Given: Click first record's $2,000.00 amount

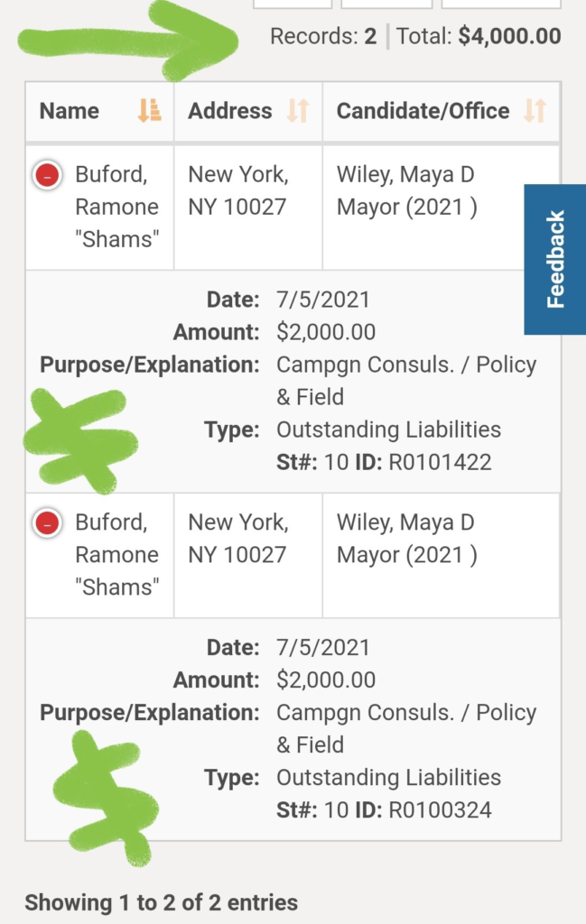Looking at the screenshot, I should [x=326, y=332].
